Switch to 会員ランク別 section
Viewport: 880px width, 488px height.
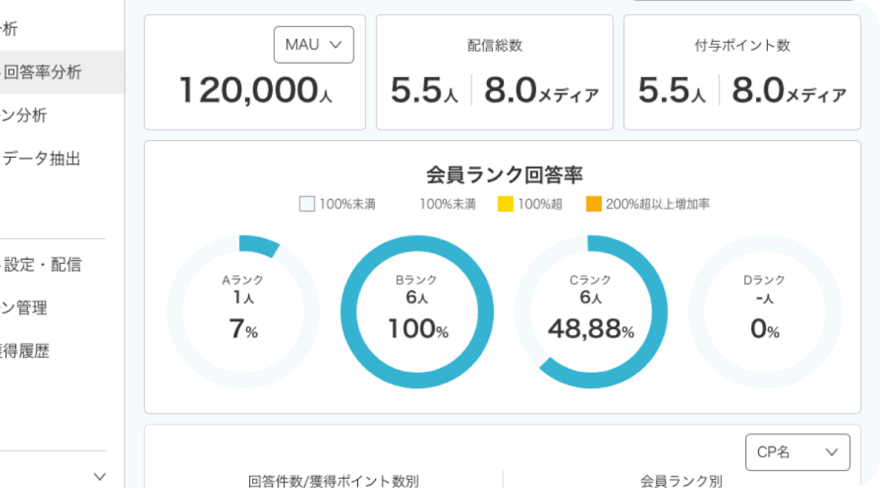point(681,480)
